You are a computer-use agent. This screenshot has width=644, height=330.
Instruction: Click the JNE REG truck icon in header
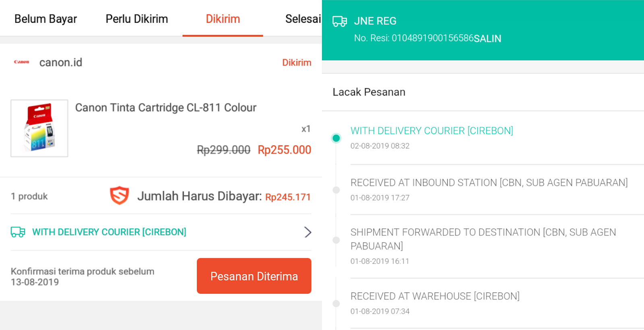pyautogui.click(x=340, y=21)
